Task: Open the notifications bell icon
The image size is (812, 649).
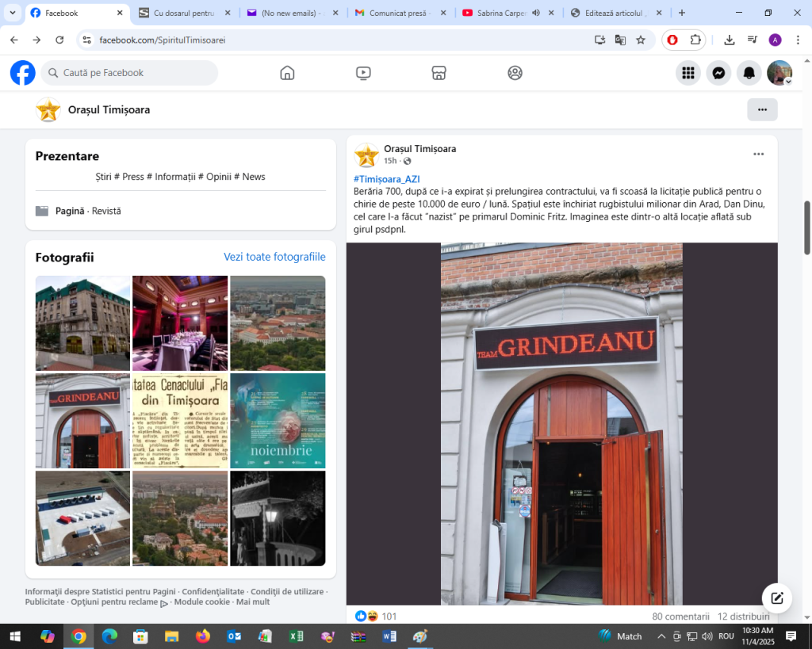Action: (x=749, y=73)
